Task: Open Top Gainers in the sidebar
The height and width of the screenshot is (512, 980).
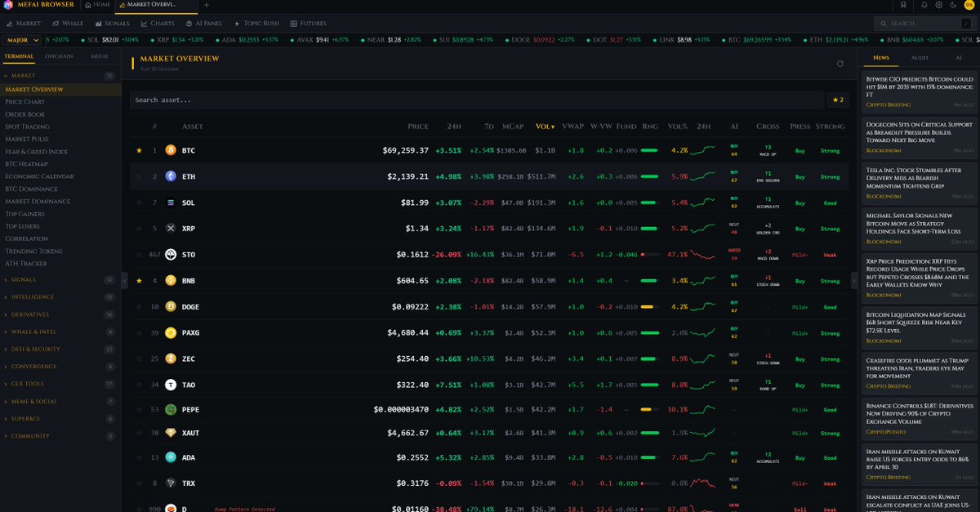Action: (26, 214)
